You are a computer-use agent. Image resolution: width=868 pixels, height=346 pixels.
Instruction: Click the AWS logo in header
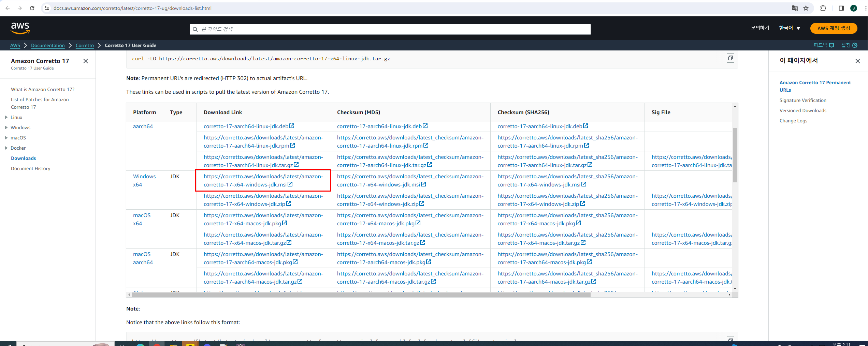(x=20, y=28)
